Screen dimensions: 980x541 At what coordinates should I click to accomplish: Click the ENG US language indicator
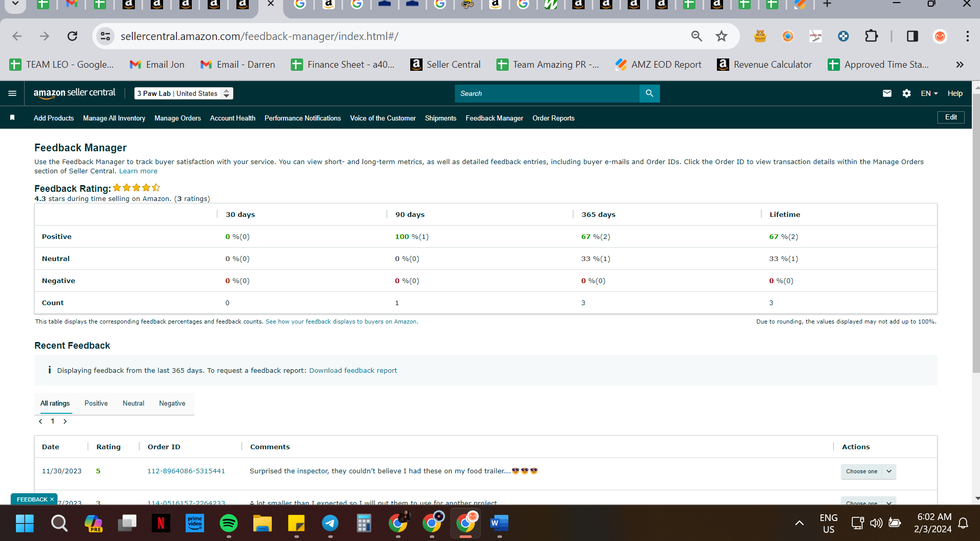click(829, 523)
